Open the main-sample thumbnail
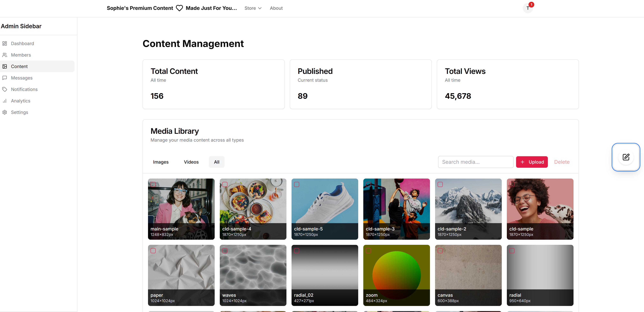Image resolution: width=644 pixels, height=312 pixels. click(x=181, y=209)
